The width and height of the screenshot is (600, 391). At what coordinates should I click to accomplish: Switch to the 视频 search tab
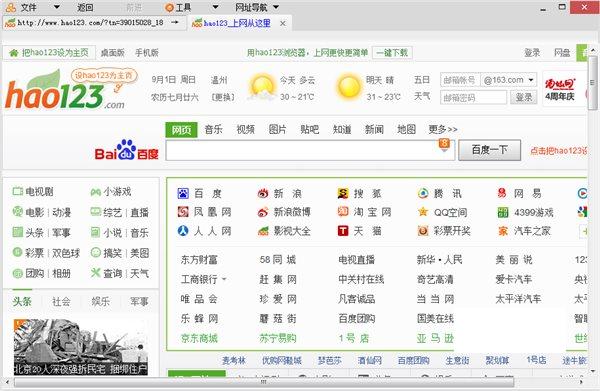[245, 129]
